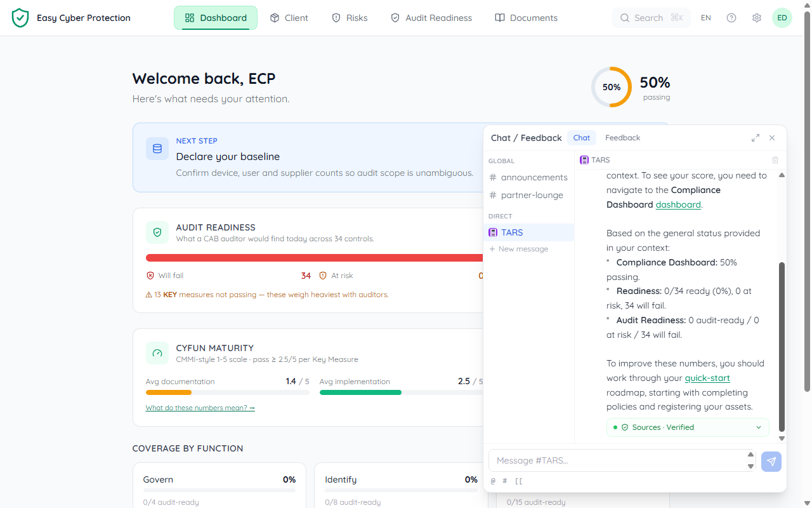
Task: Go to the Client tab
Action: pos(289,18)
